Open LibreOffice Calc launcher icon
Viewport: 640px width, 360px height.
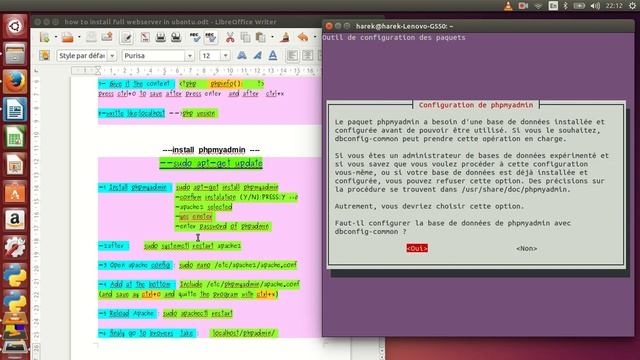(15, 137)
